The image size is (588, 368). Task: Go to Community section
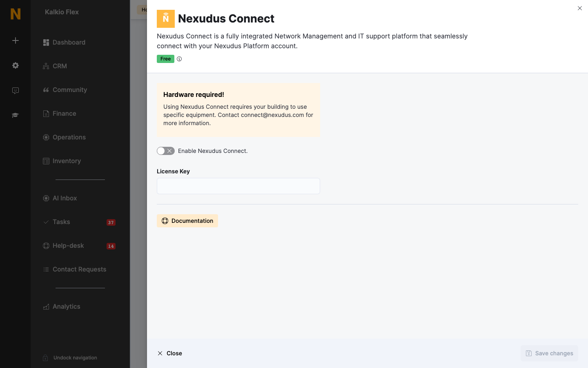(x=65, y=90)
